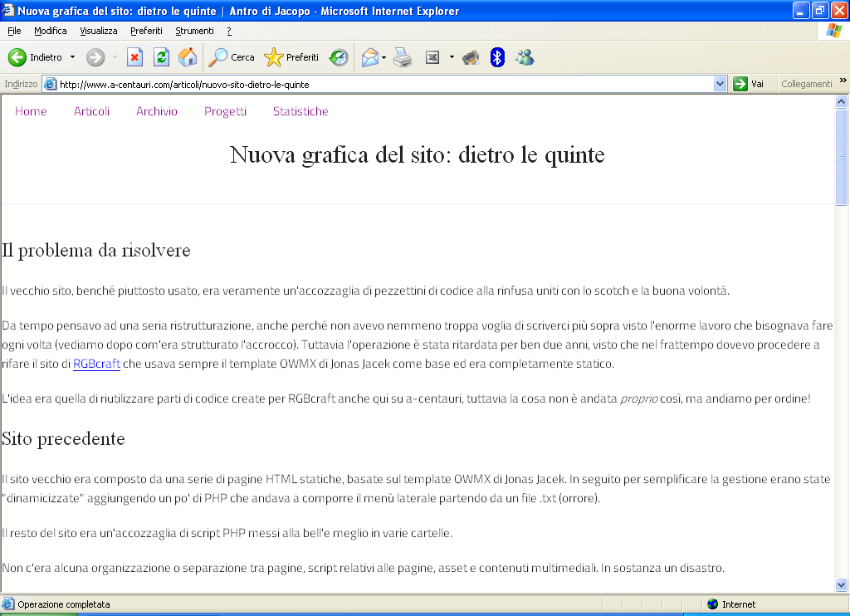Open the Archivio site link
This screenshot has height=616, width=850.
coord(157,111)
